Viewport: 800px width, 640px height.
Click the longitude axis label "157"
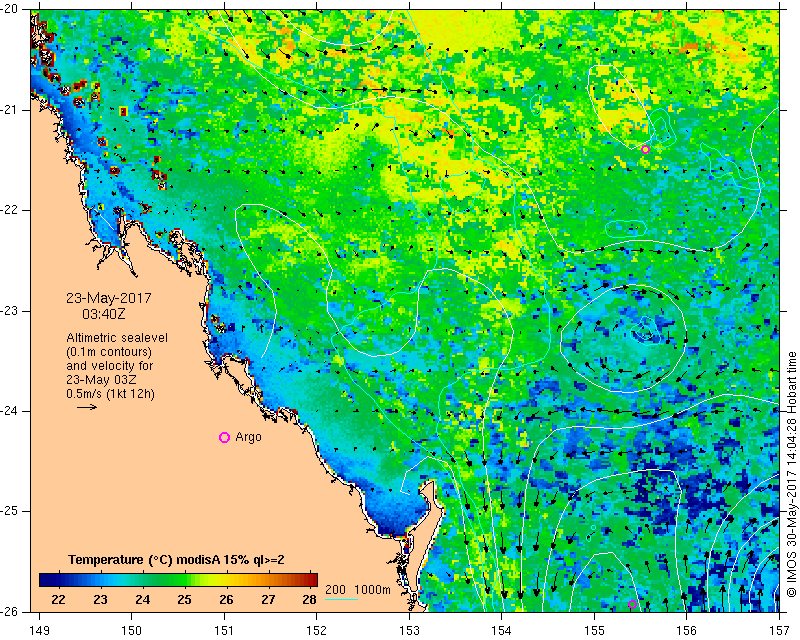click(780, 630)
